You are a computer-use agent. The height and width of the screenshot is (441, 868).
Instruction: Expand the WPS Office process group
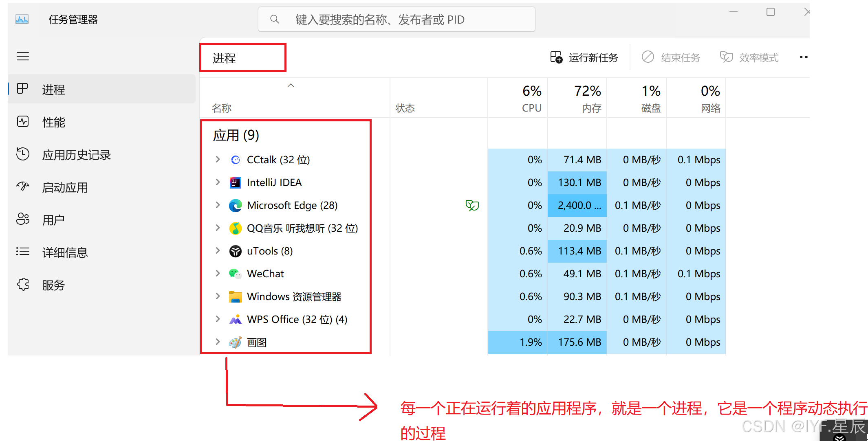coord(218,319)
